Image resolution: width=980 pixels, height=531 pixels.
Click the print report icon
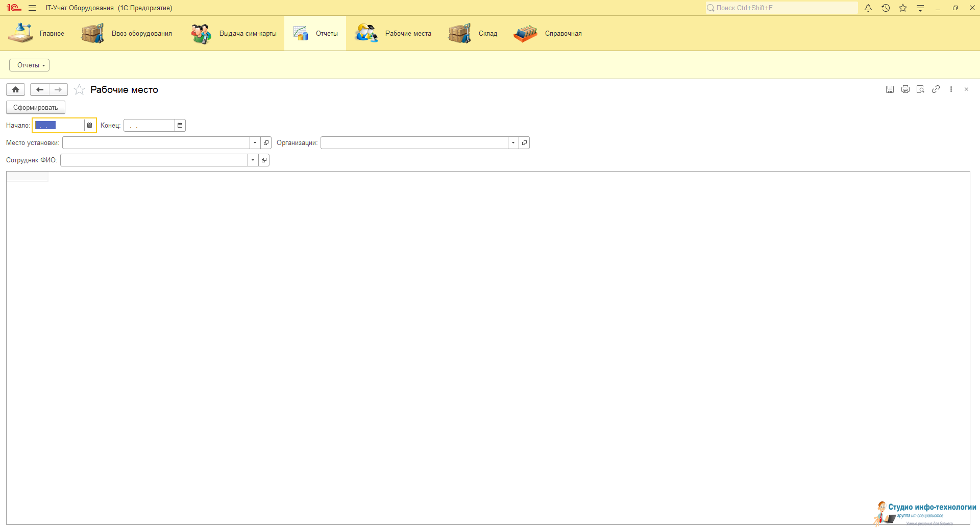(905, 89)
